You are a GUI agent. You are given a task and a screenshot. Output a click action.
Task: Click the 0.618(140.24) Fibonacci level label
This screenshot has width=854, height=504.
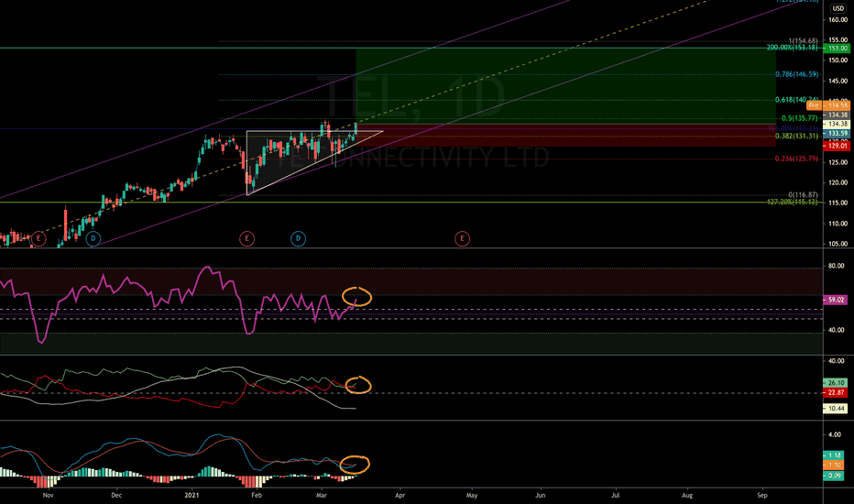[797, 100]
